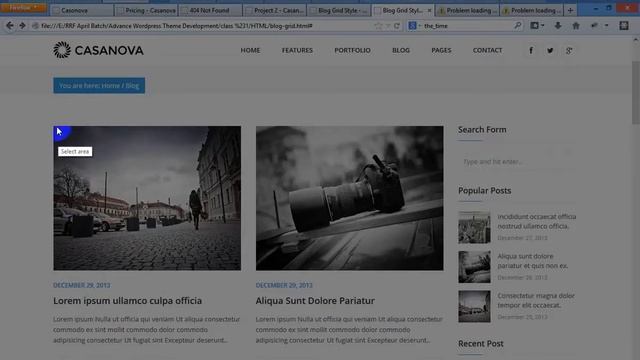This screenshot has height=360, width=640.
Task: Click the Recent Post heading
Action: (480, 344)
